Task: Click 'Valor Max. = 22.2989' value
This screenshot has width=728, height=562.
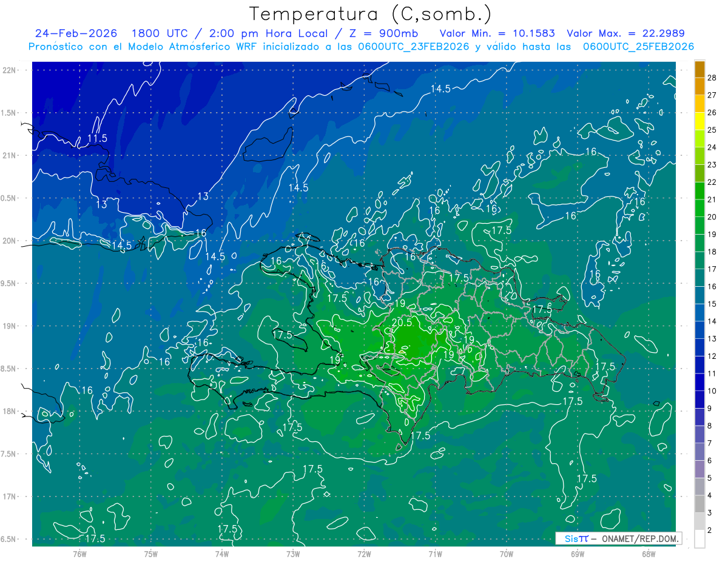Action: pos(625,33)
